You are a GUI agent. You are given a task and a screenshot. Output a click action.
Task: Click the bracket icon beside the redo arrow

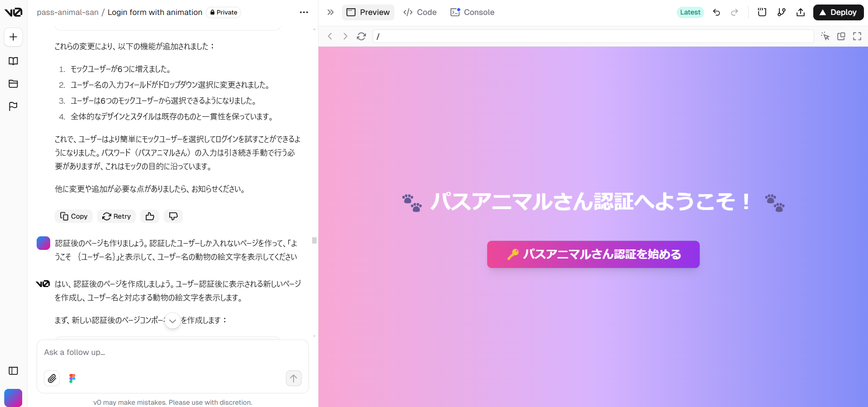click(762, 12)
